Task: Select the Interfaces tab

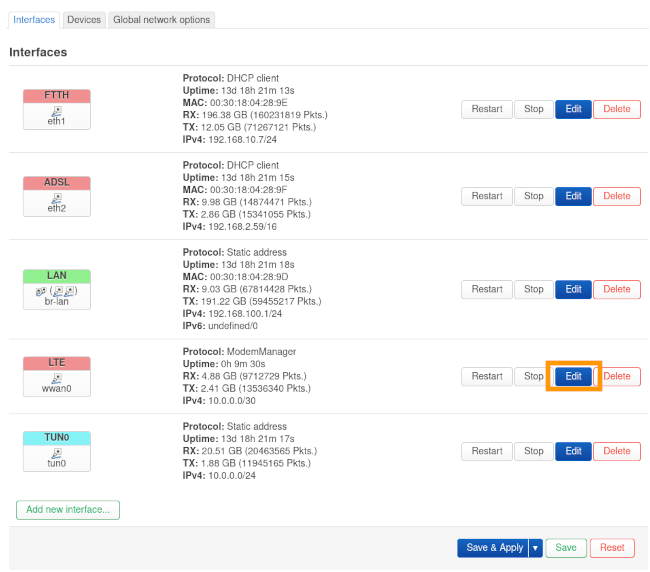Action: (x=34, y=20)
